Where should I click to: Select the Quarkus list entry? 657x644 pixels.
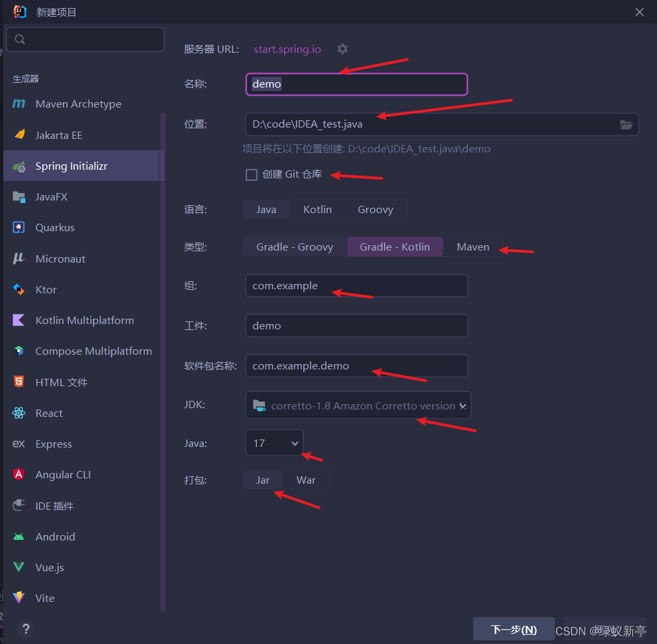[81, 228]
